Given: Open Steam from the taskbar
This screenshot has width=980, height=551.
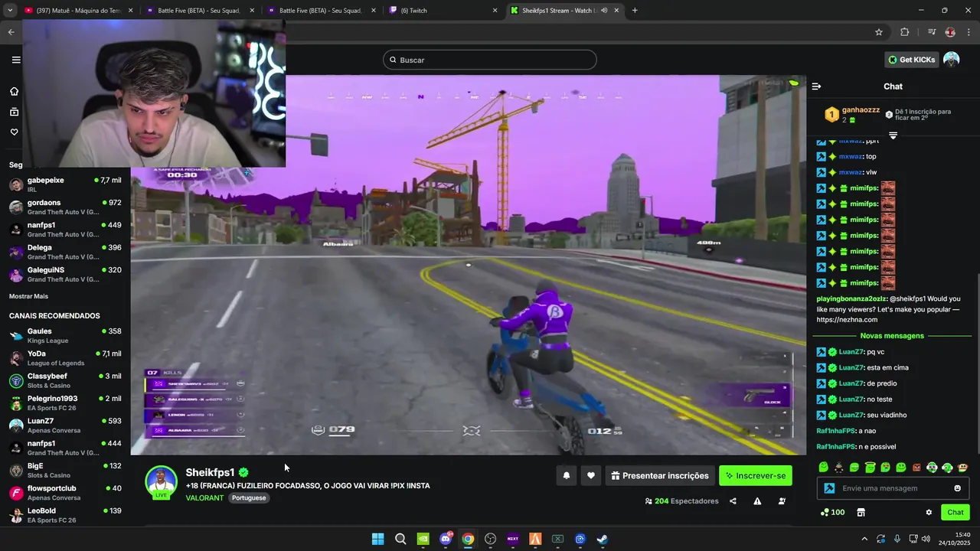Looking at the screenshot, I should point(603,539).
